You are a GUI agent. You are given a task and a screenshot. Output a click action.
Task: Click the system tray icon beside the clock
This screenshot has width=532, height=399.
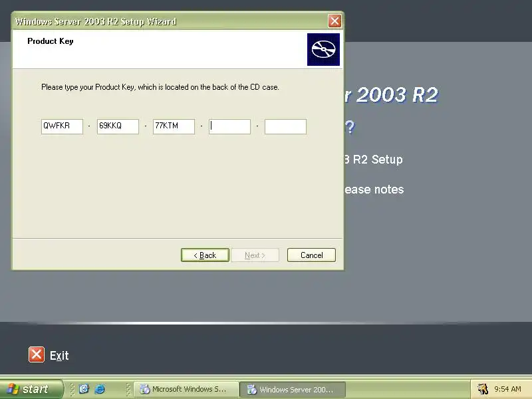tap(483, 389)
